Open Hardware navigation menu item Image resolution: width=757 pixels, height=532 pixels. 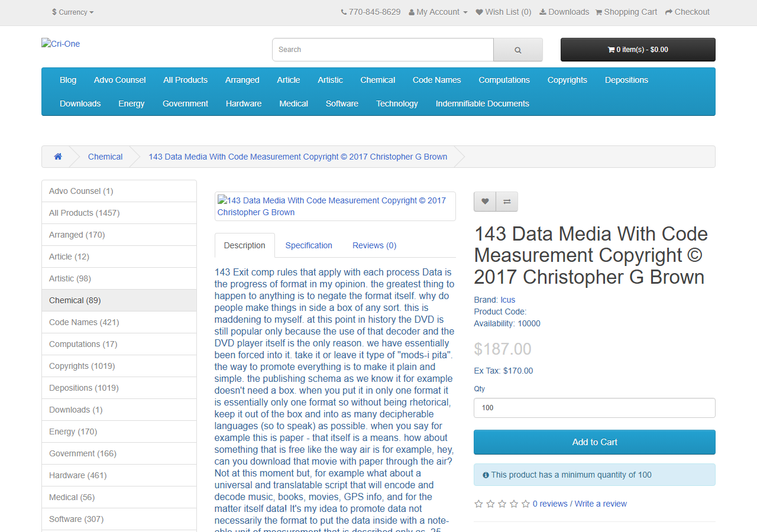[244, 103]
